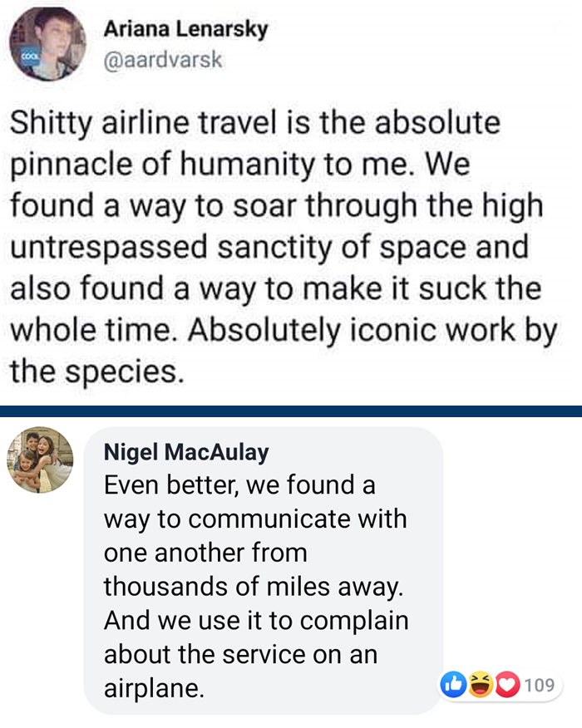Screen dimensions: 582x728
Task: Open Nigel MacAulay's profile photo
Action: 41,460
